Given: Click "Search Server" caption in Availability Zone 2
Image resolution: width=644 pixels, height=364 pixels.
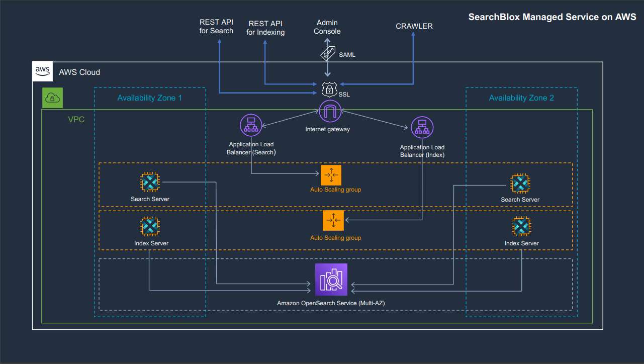Looking at the screenshot, I should [520, 200].
